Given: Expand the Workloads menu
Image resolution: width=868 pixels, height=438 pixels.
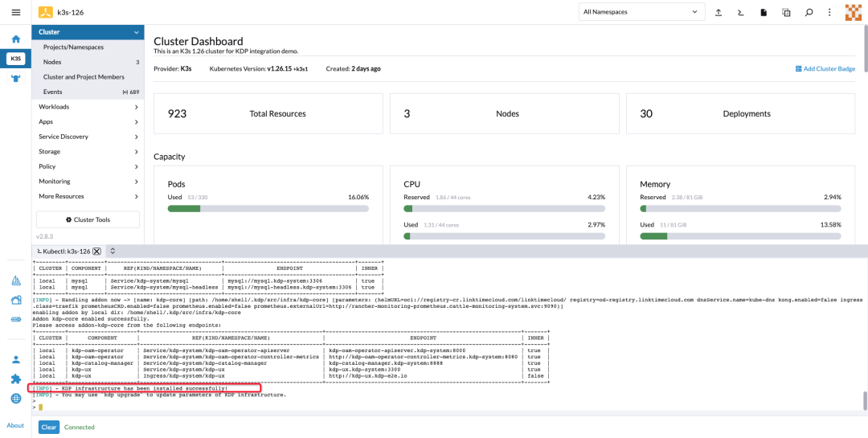Looking at the screenshot, I should (88, 107).
